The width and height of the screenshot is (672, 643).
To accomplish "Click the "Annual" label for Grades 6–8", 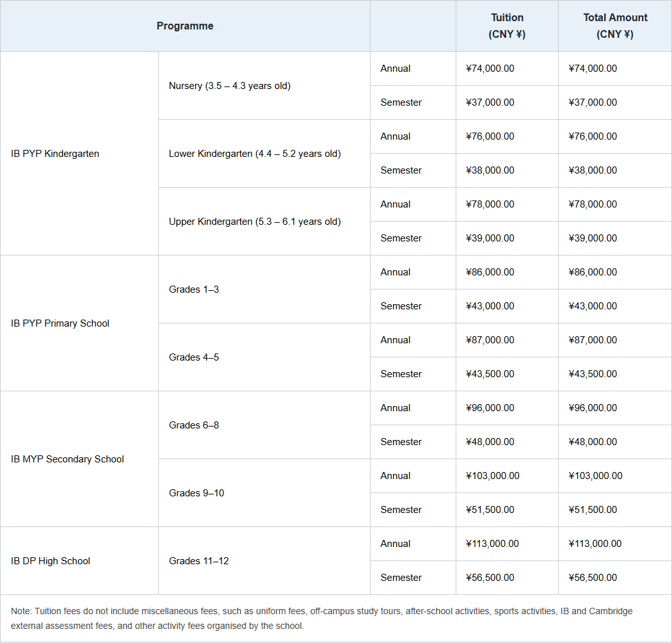I will [395, 408].
